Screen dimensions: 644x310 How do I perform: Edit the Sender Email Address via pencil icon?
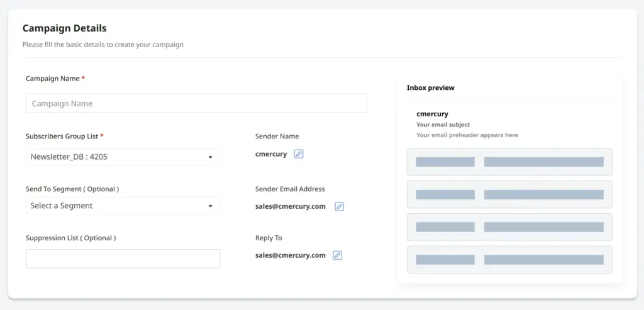click(339, 206)
